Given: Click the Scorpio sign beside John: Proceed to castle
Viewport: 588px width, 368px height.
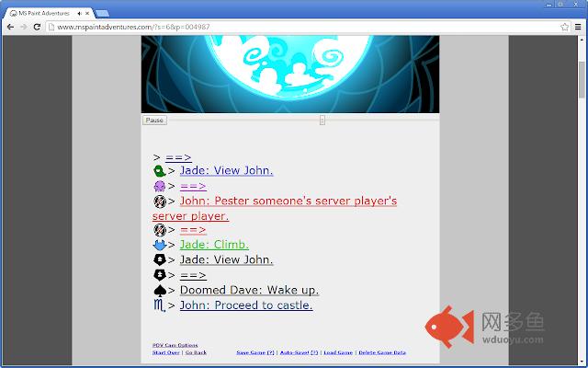Looking at the screenshot, I should (x=159, y=305).
